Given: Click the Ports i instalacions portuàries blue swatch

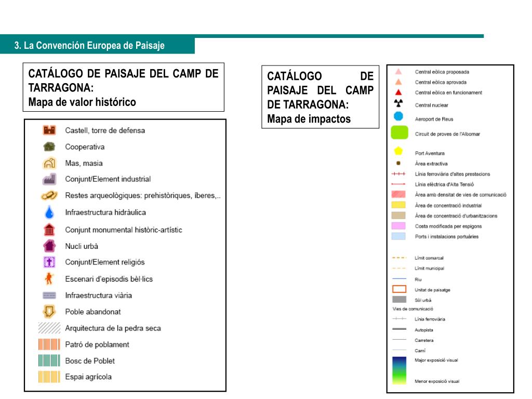Looking at the screenshot, I should tap(398, 236).
